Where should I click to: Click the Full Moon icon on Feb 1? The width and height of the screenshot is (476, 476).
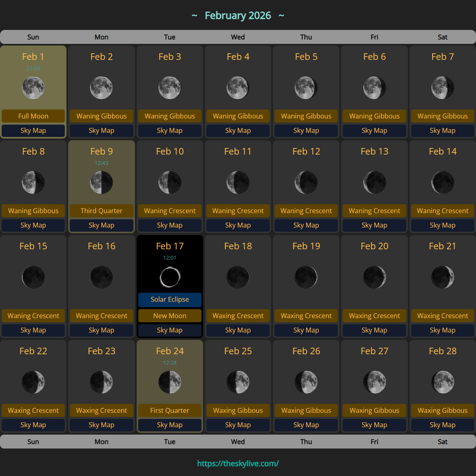coord(33,87)
